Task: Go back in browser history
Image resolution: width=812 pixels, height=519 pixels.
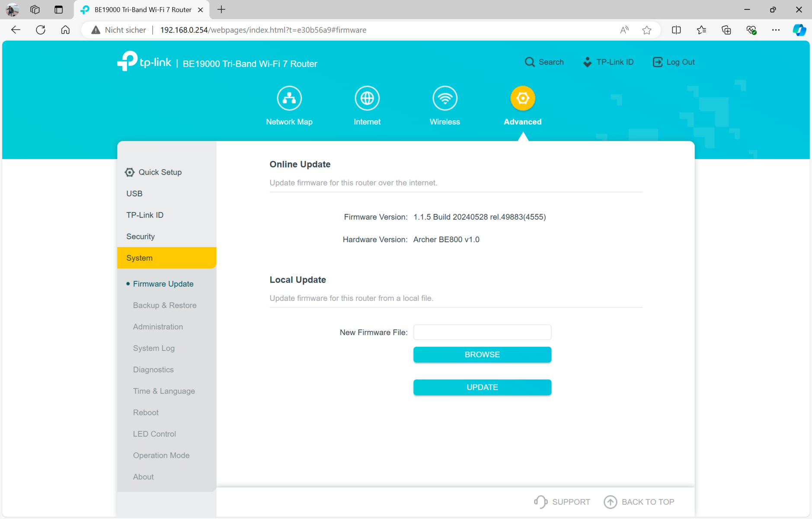Action: [x=16, y=30]
